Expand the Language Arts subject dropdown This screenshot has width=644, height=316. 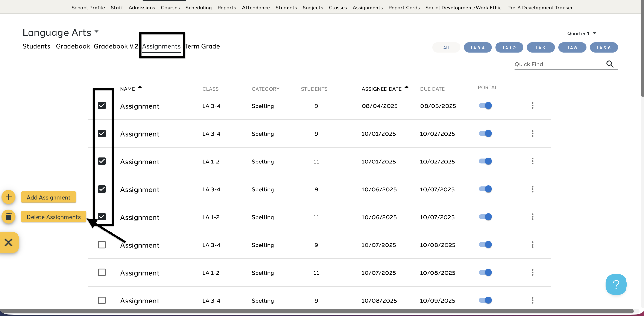pyautogui.click(x=97, y=32)
